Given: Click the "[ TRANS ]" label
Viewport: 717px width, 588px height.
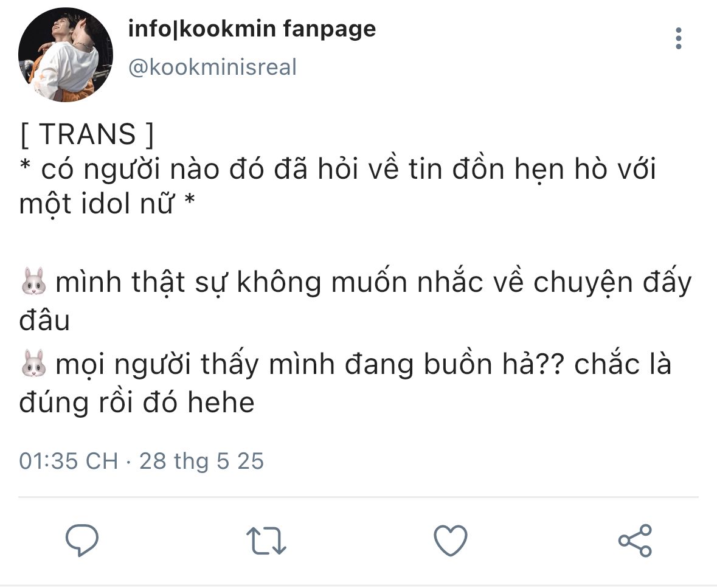Looking at the screenshot, I should [x=86, y=135].
